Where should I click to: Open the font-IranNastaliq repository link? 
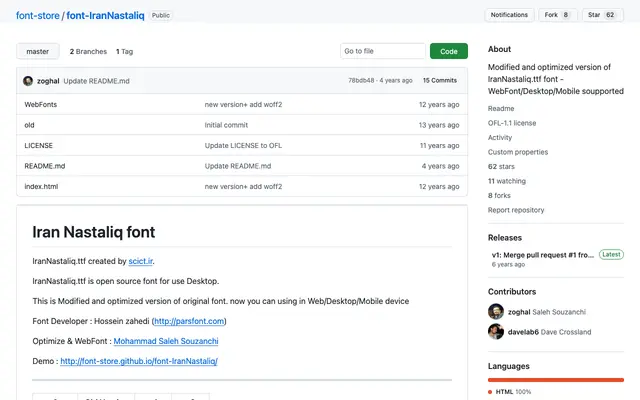click(x=105, y=16)
